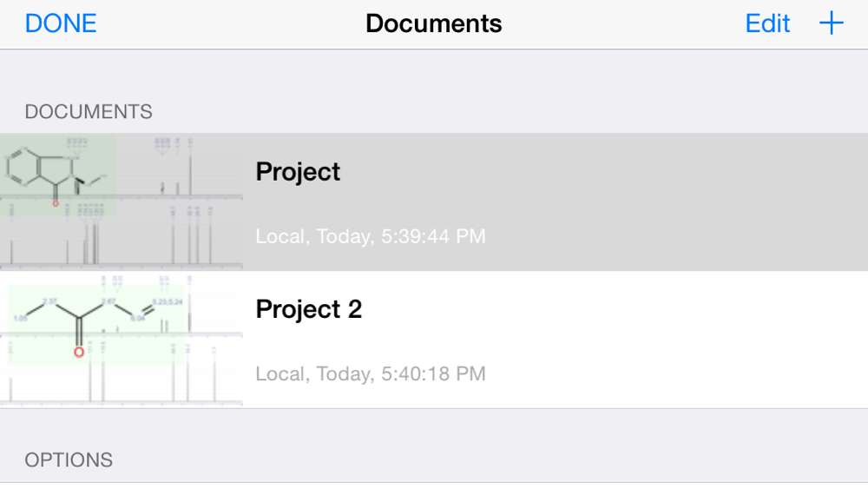Image resolution: width=868 pixels, height=489 pixels.
Task: Click the DOCUMENTS section header
Action: click(89, 112)
